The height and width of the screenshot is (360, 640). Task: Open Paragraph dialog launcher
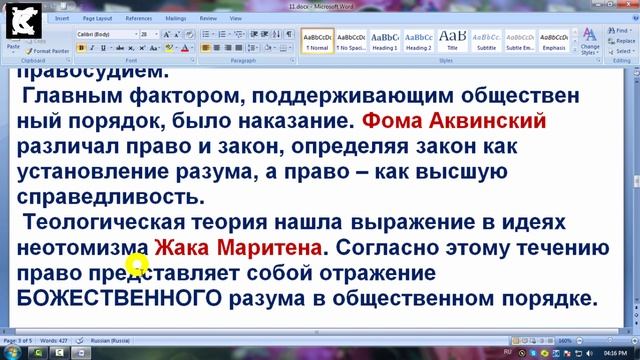tap(293, 60)
